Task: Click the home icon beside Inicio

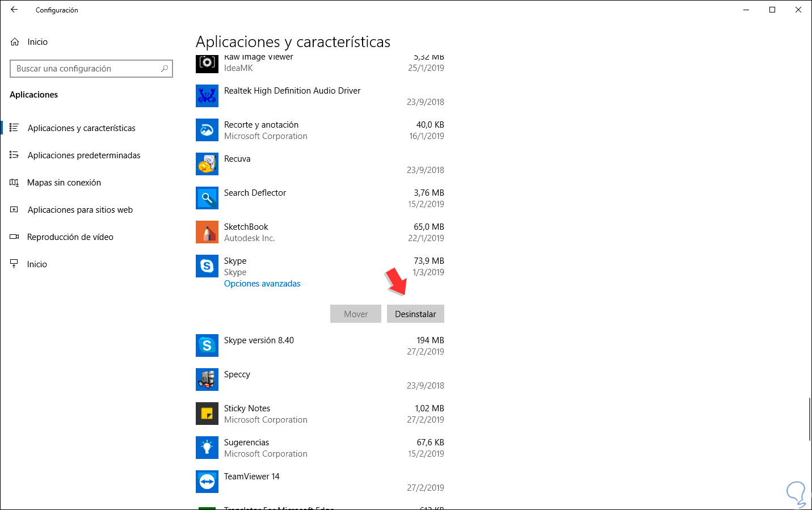Action: click(x=15, y=42)
